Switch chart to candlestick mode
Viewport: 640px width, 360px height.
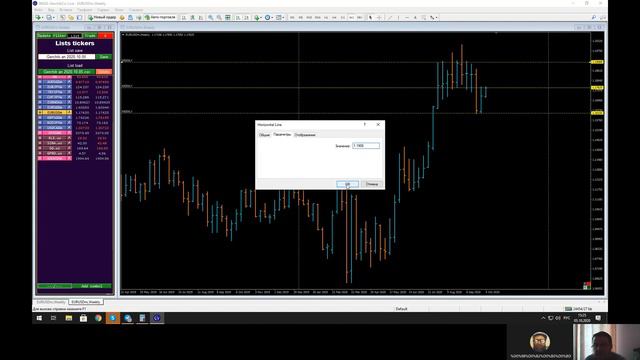(192, 18)
